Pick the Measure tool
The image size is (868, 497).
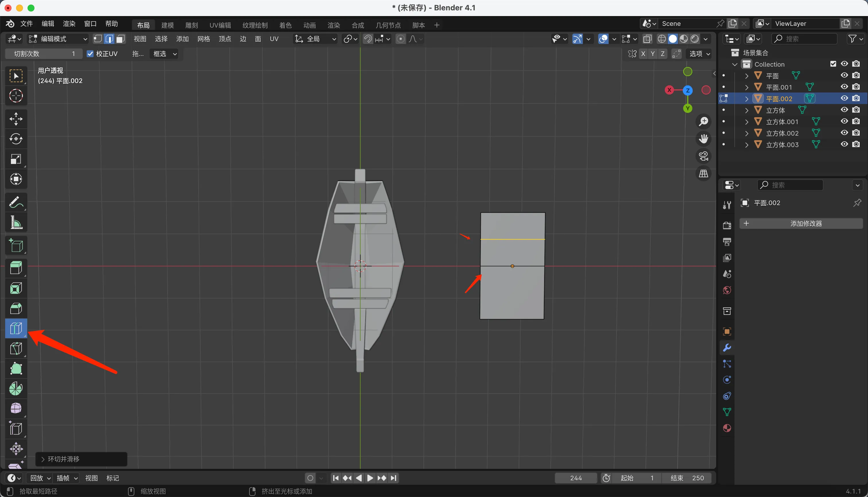[16, 223]
